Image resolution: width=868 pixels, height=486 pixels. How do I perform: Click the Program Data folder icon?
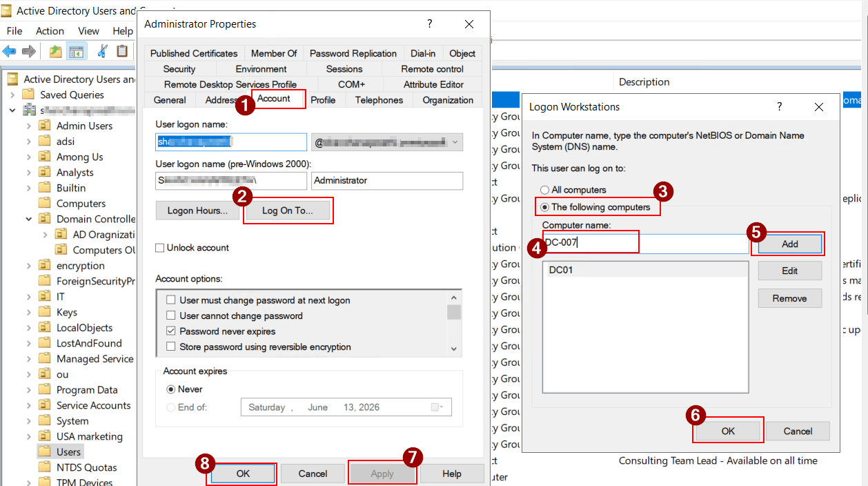tap(45, 390)
